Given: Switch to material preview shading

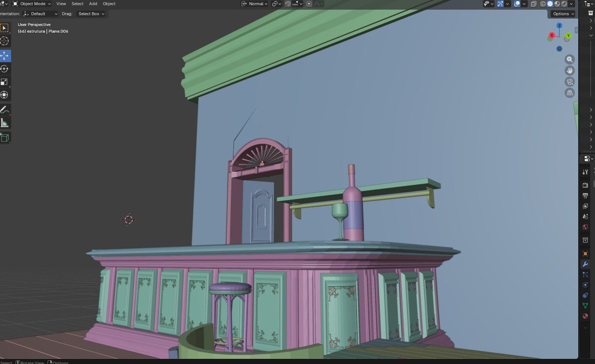Looking at the screenshot, I should 557,3.
